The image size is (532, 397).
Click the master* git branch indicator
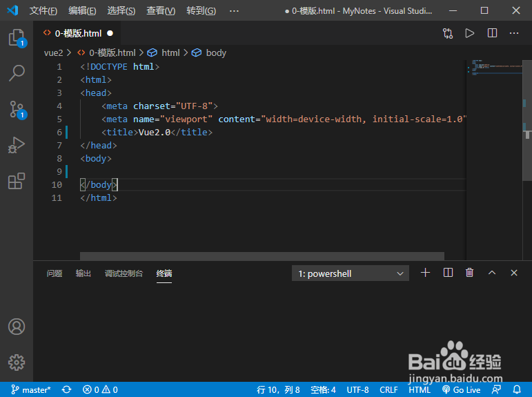[x=31, y=389]
